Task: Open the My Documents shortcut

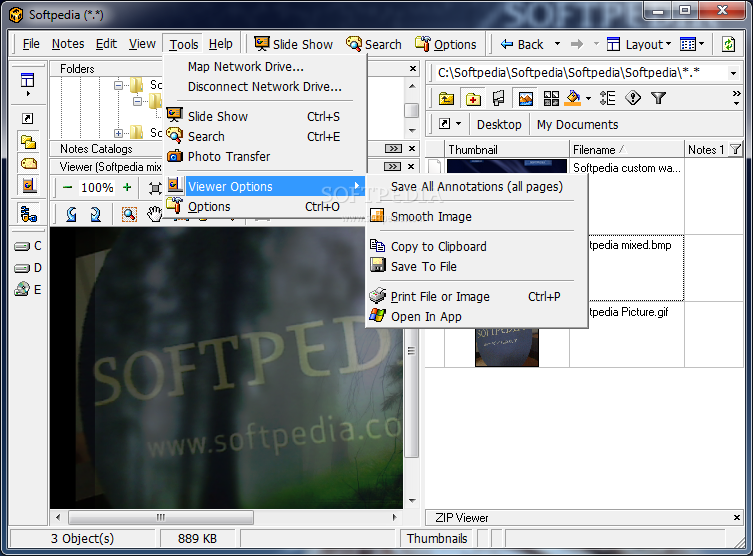Action: pyautogui.click(x=577, y=125)
